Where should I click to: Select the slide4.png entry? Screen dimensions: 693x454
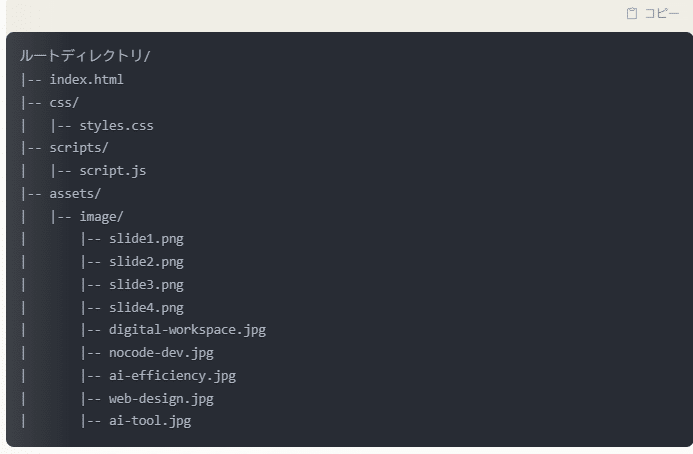coord(146,308)
